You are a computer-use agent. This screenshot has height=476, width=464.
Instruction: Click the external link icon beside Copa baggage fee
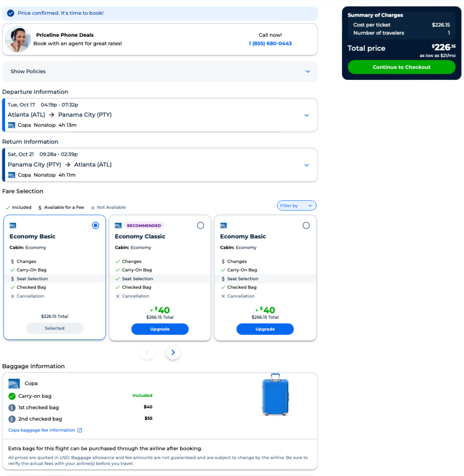(x=80, y=430)
